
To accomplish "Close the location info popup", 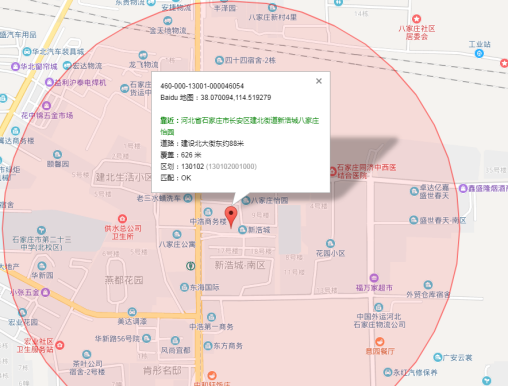I will pos(319,81).
